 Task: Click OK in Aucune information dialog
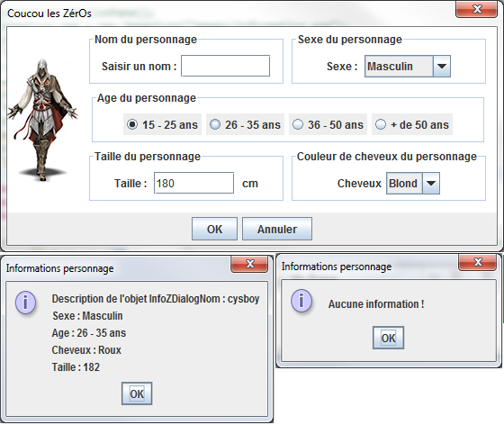pos(388,338)
